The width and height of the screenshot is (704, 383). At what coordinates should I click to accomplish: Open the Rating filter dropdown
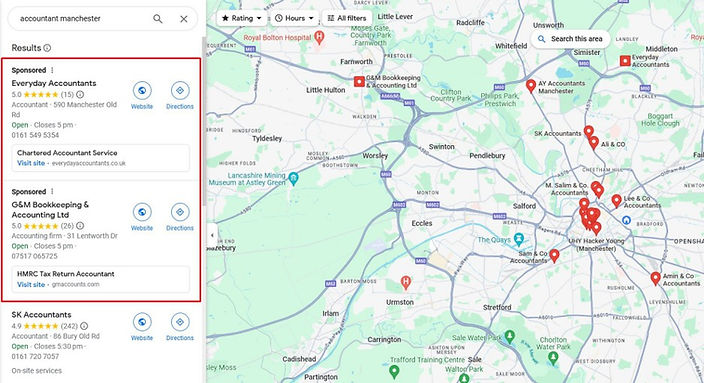point(242,18)
